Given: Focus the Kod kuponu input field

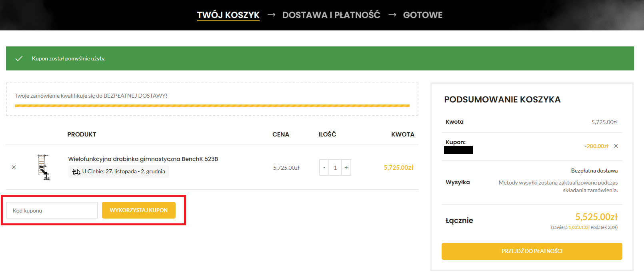Looking at the screenshot, I should tap(52, 210).
